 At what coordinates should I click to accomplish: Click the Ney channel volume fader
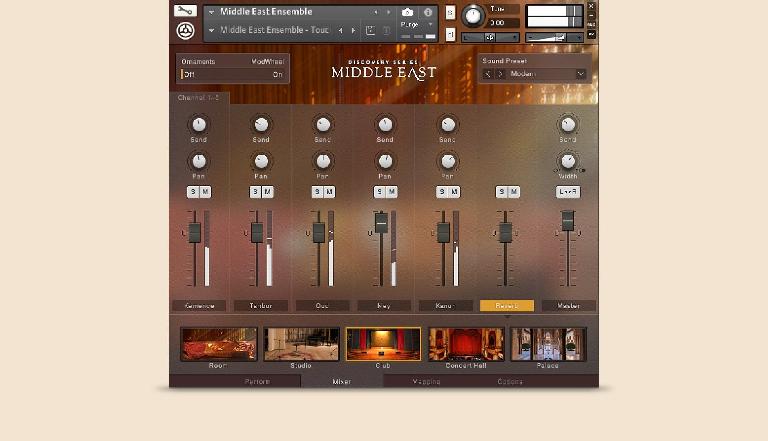point(381,223)
